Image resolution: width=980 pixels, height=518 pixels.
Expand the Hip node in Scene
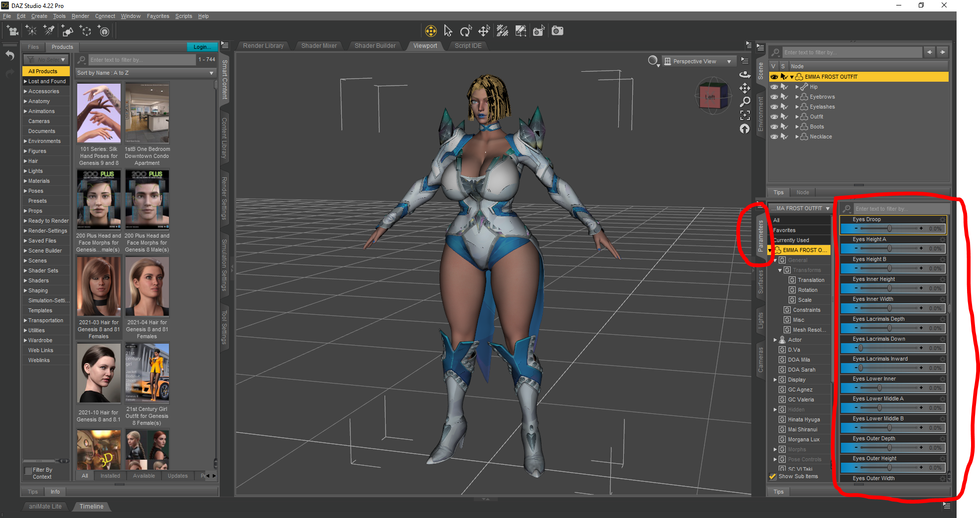(x=797, y=87)
